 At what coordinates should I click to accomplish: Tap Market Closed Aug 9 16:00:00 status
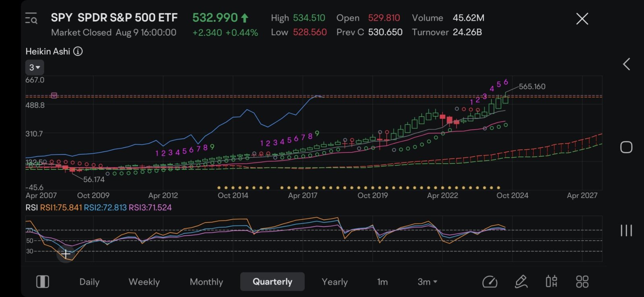tap(114, 33)
